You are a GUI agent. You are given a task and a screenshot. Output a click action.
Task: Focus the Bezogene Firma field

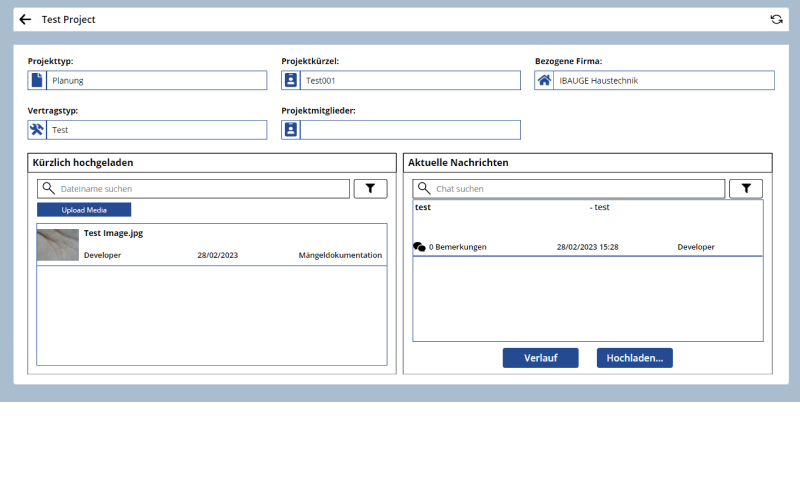click(664, 80)
